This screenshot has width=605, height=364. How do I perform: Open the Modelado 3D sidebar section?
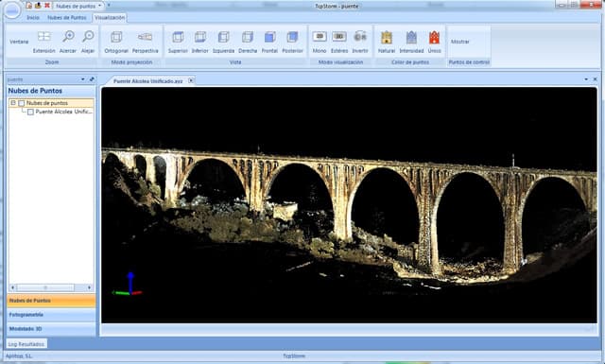pos(51,329)
